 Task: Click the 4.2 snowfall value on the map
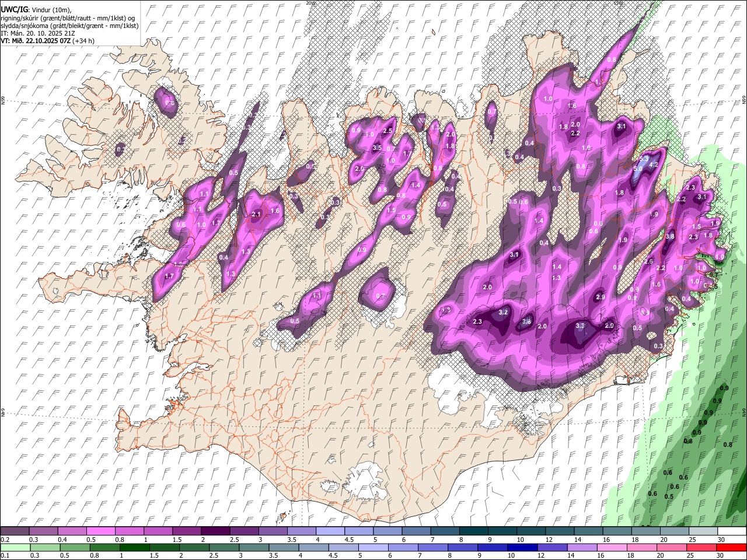point(654,165)
